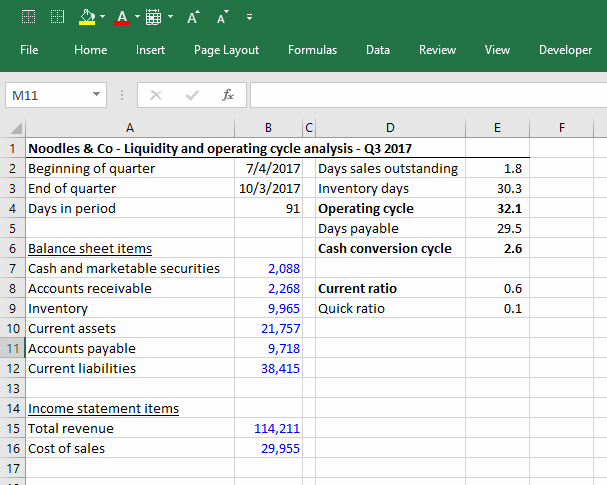Click the first border icon in toolbar
This screenshot has height=485, width=607.
pyautogui.click(x=29, y=16)
